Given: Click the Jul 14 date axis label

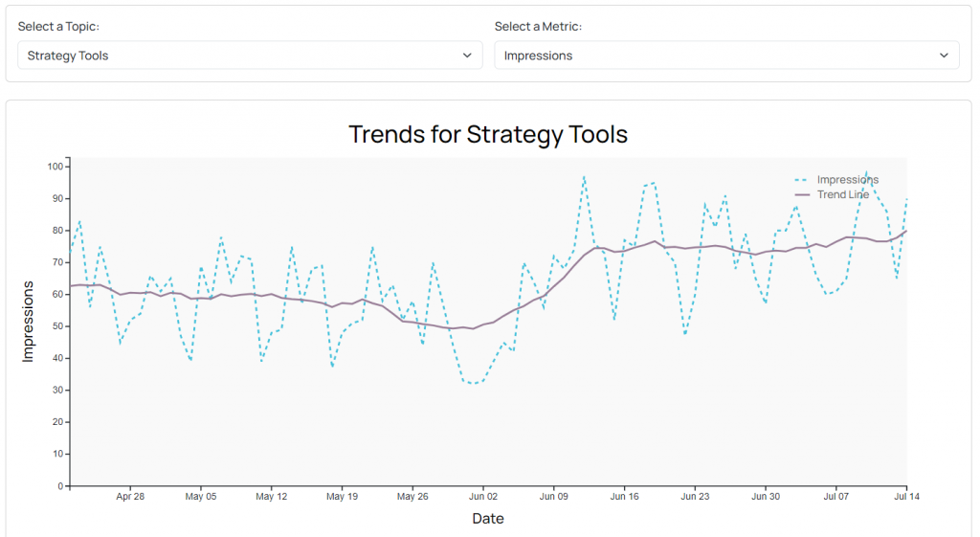Looking at the screenshot, I should point(906,497).
